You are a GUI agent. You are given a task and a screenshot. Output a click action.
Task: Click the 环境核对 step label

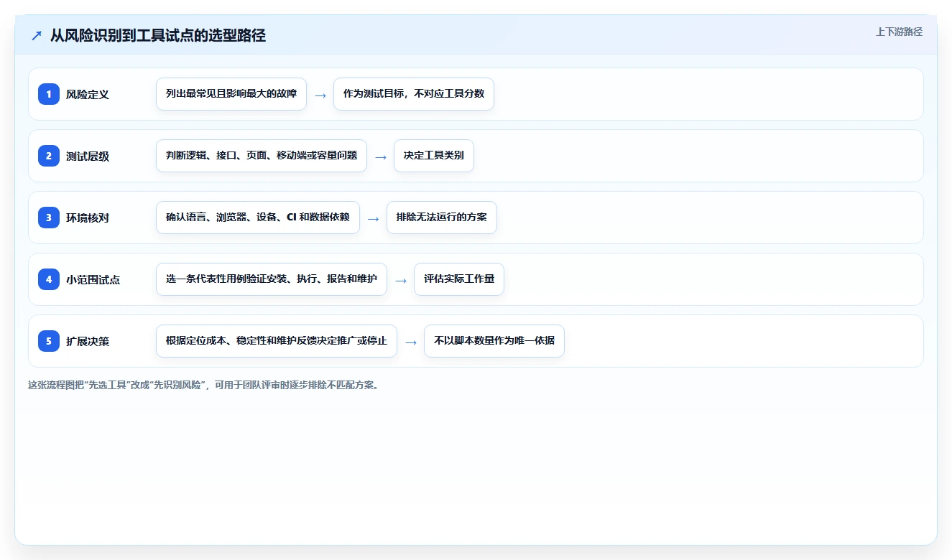(88, 218)
